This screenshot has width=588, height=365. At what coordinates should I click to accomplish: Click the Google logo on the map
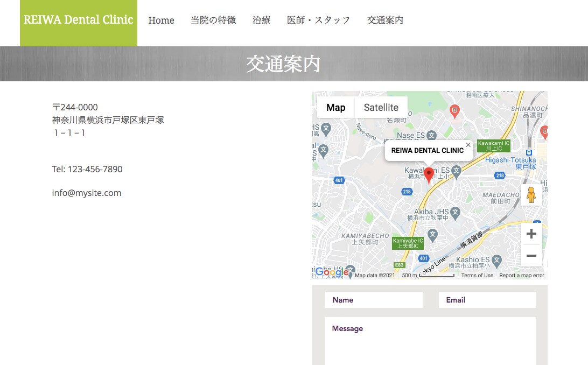pos(332,272)
